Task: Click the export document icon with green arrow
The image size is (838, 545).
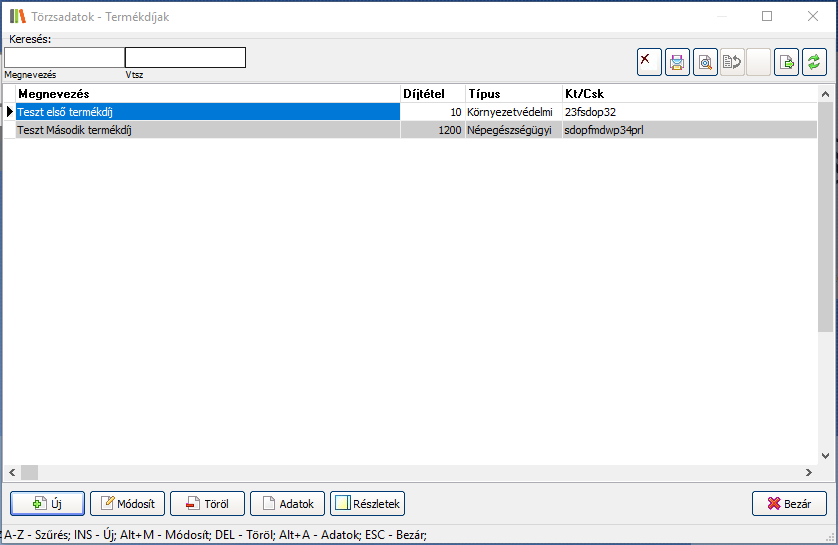Action: [x=787, y=62]
